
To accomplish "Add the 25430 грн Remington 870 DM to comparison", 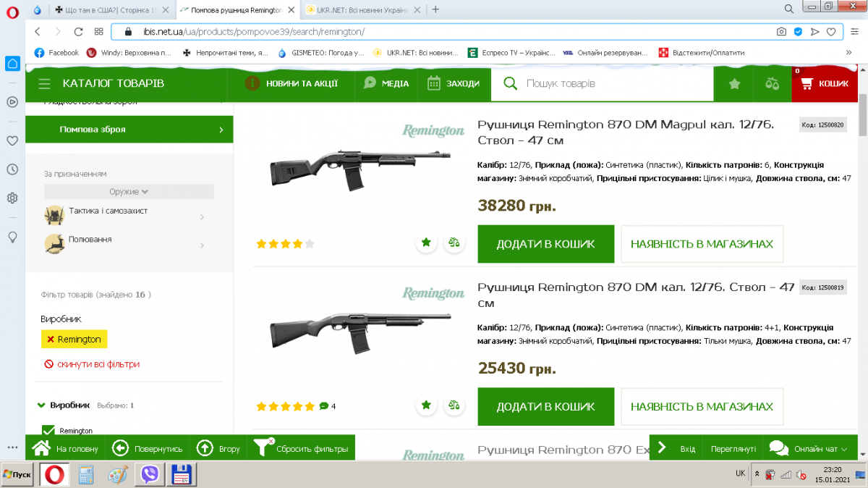I will pyautogui.click(x=454, y=405).
